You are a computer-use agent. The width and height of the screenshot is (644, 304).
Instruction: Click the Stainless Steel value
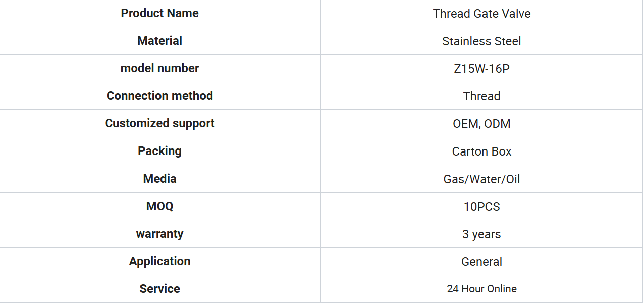[x=481, y=41]
